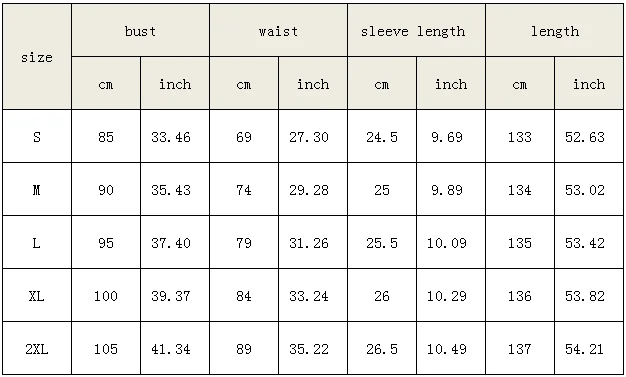The image size is (626, 377).
Task: Select the waist cm value 84
Action: point(244,296)
